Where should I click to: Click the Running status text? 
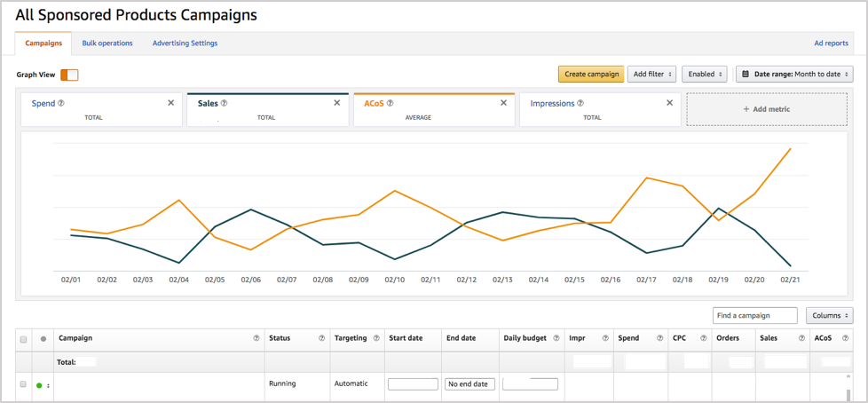(x=282, y=383)
